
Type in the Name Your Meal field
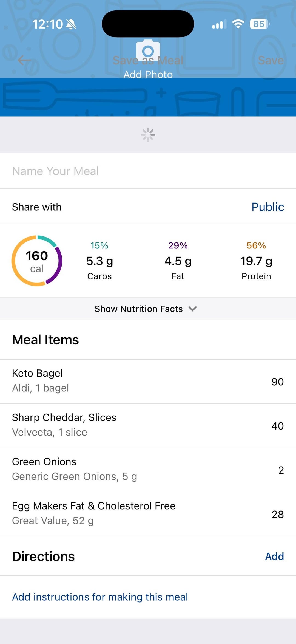tap(148, 171)
